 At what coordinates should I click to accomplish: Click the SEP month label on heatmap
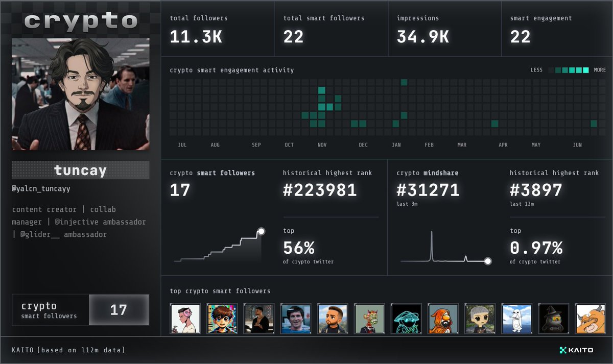click(256, 145)
